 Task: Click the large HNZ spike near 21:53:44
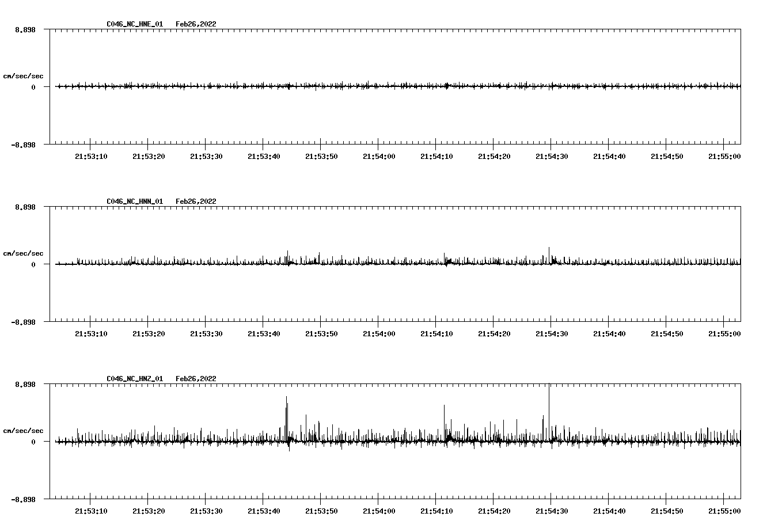pos(286,419)
